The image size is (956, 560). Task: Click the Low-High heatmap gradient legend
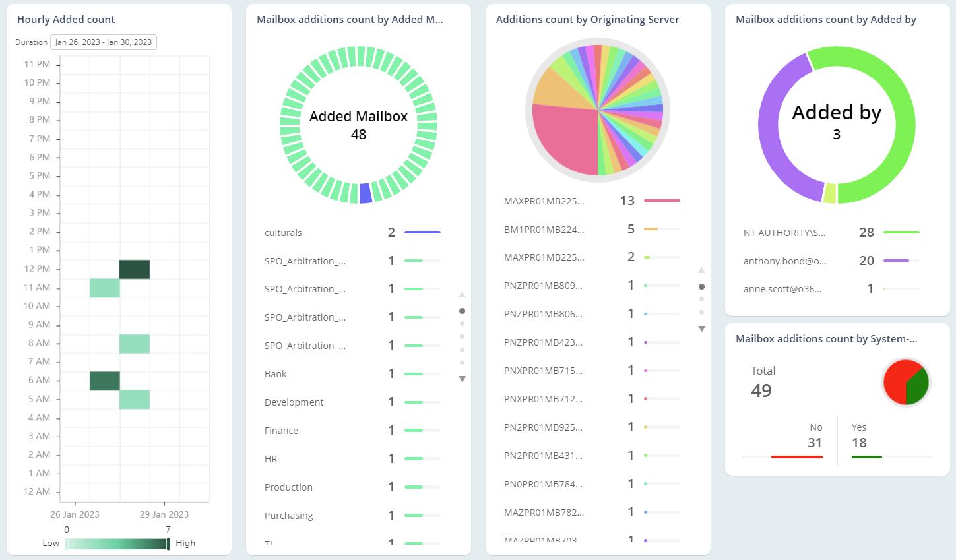117,542
